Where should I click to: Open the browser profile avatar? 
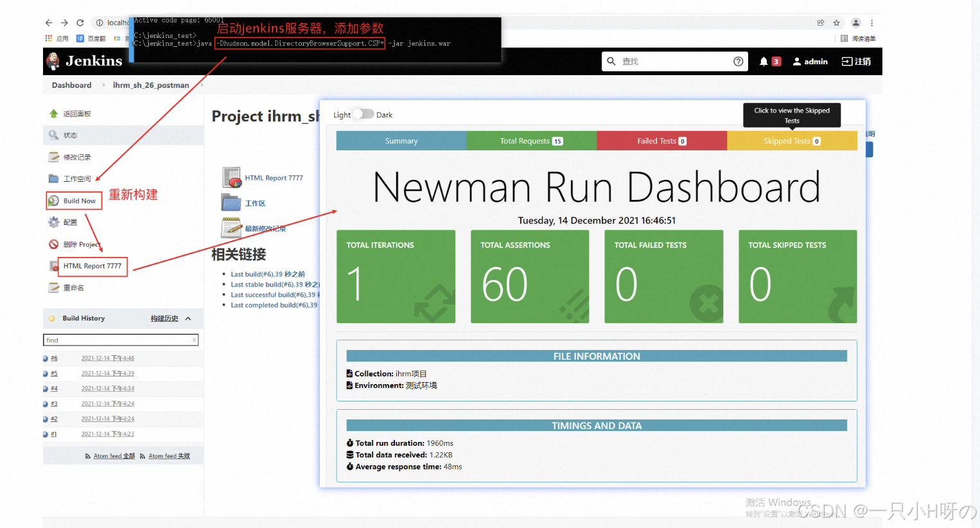coord(856,22)
